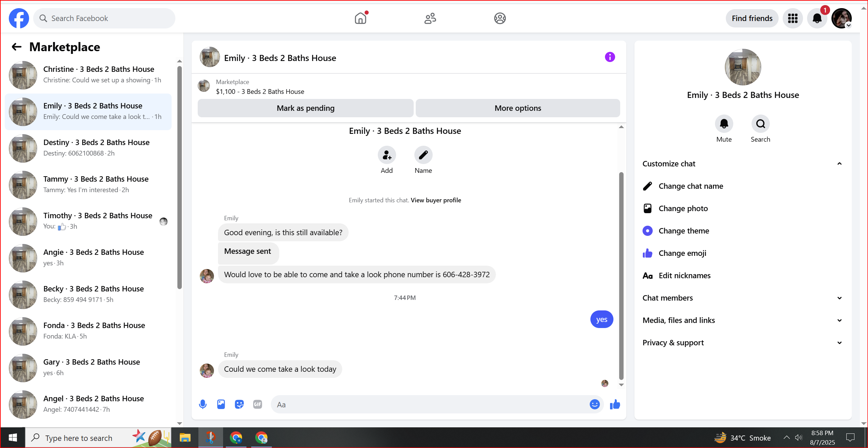Open the Chrome icon with H badge

pyautogui.click(x=236, y=437)
